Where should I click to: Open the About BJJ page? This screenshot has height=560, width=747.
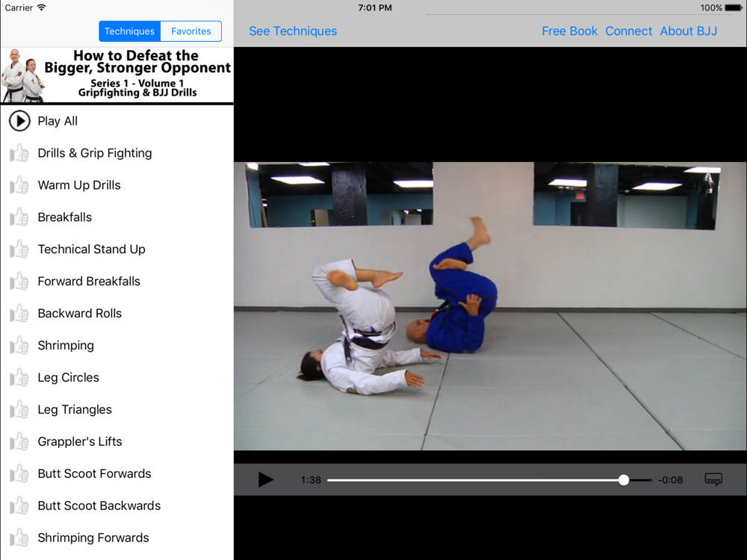(689, 31)
